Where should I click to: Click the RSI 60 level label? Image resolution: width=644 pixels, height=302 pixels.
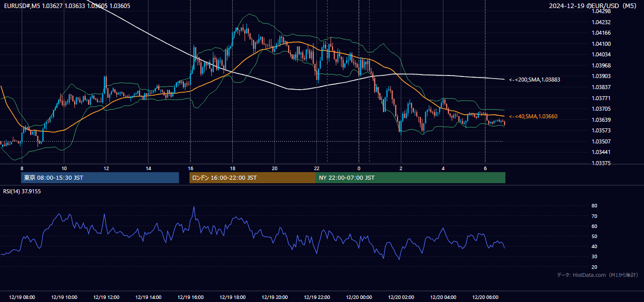[594, 226]
